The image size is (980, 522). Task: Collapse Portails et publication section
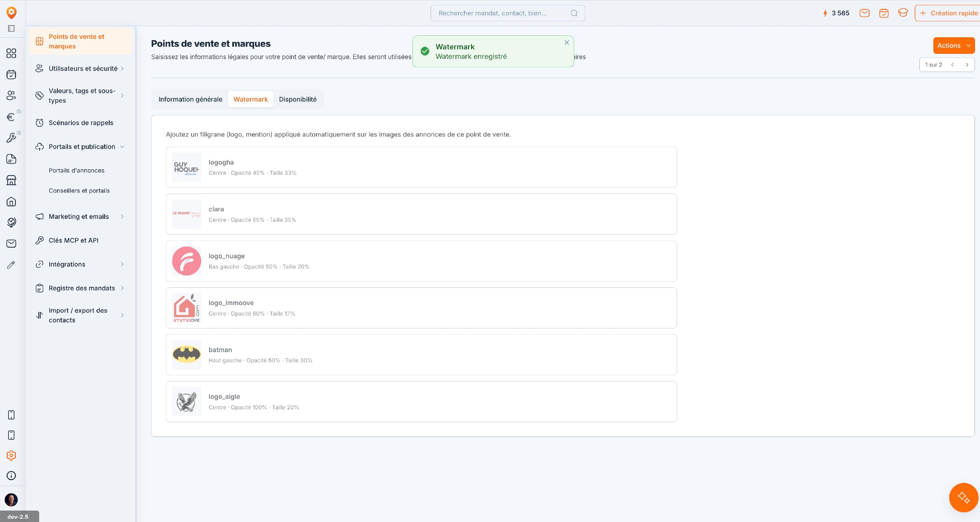[x=80, y=147]
